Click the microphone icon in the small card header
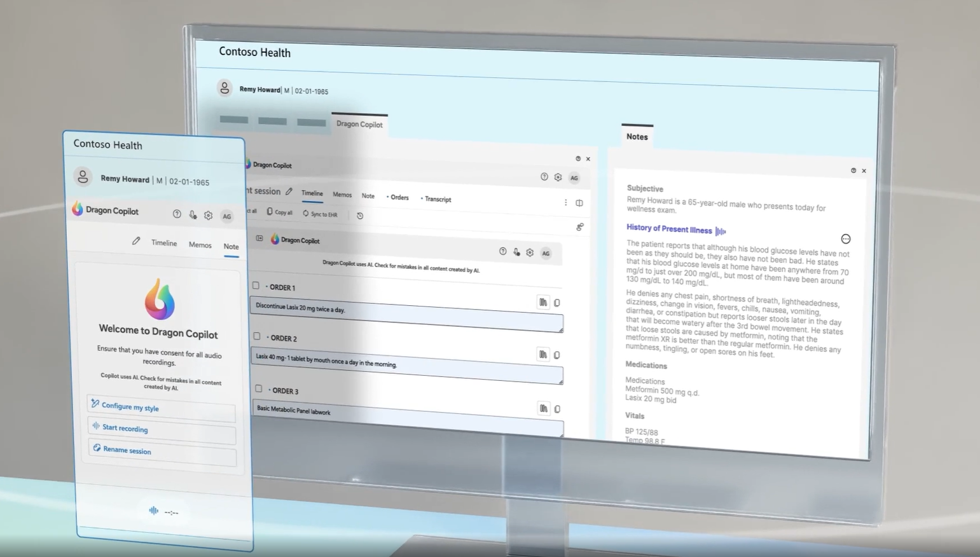The height and width of the screenshot is (557, 980). click(193, 215)
